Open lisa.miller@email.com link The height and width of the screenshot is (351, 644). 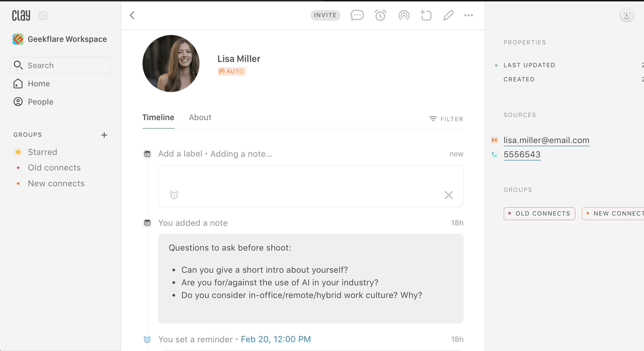pyautogui.click(x=547, y=140)
